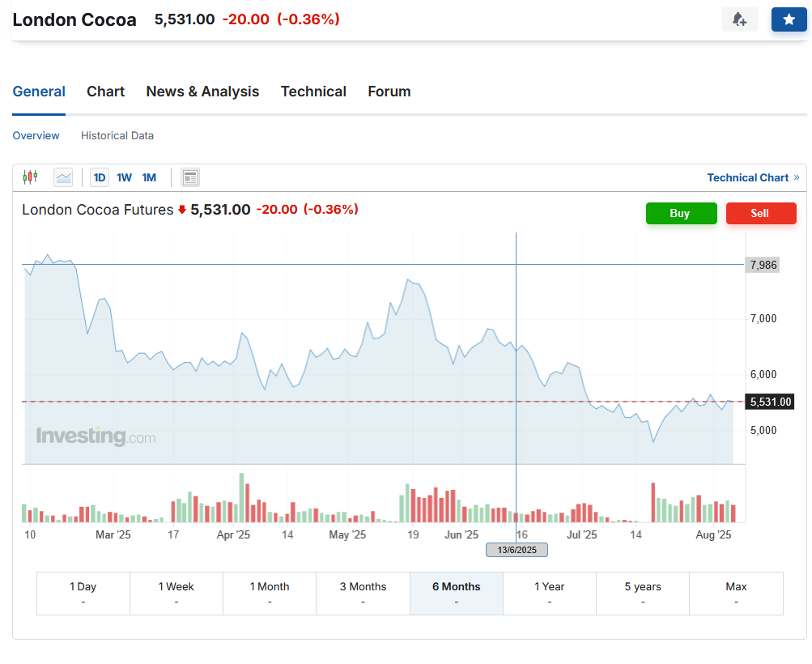Image resolution: width=812 pixels, height=664 pixels.
Task: Open the General tab
Action: (39, 92)
